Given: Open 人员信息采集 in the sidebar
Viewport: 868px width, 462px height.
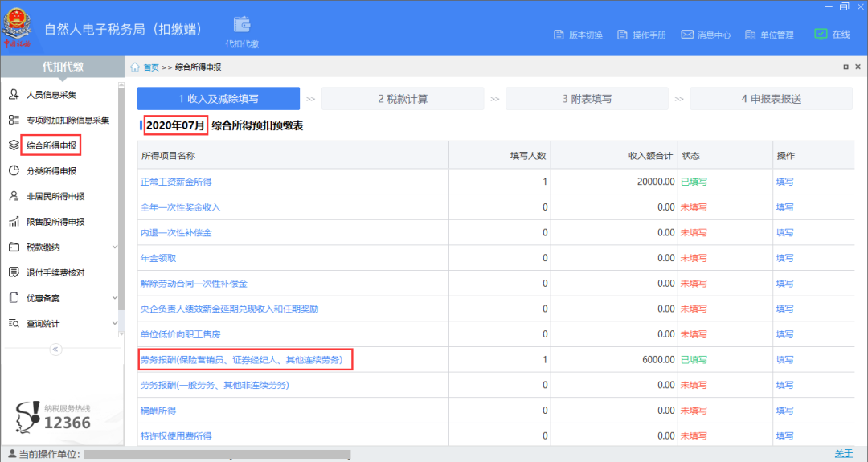Looking at the screenshot, I should point(51,95).
